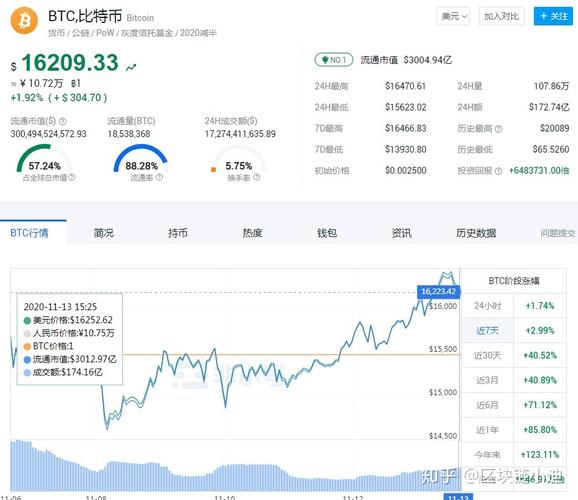Open the 美元 currency dropdown

click(453, 16)
